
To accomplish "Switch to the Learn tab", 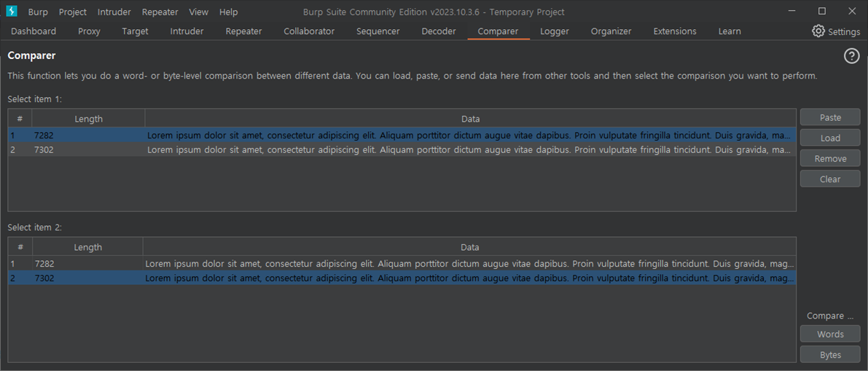I will pyautogui.click(x=730, y=31).
